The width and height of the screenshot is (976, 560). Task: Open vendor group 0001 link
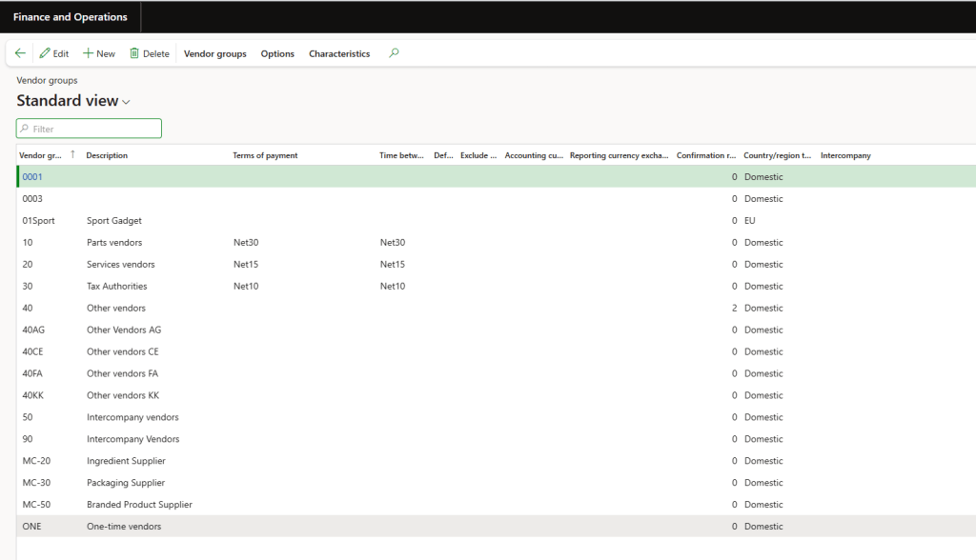pyautogui.click(x=32, y=177)
